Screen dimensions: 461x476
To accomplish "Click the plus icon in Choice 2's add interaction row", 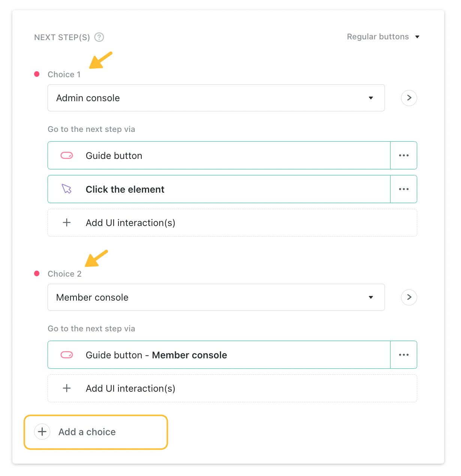I will coord(67,388).
